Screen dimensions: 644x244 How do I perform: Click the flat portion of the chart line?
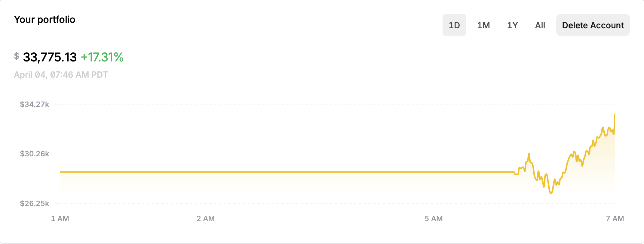coord(287,172)
